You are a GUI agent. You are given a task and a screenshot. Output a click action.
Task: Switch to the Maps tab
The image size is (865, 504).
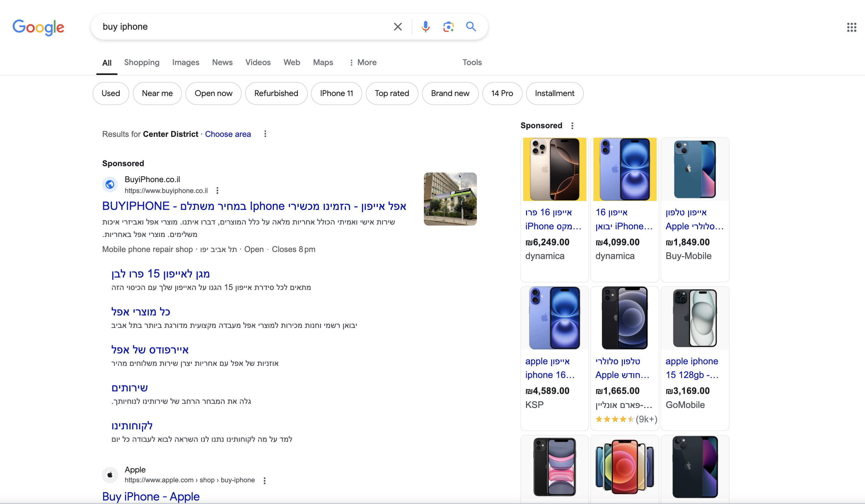click(323, 63)
